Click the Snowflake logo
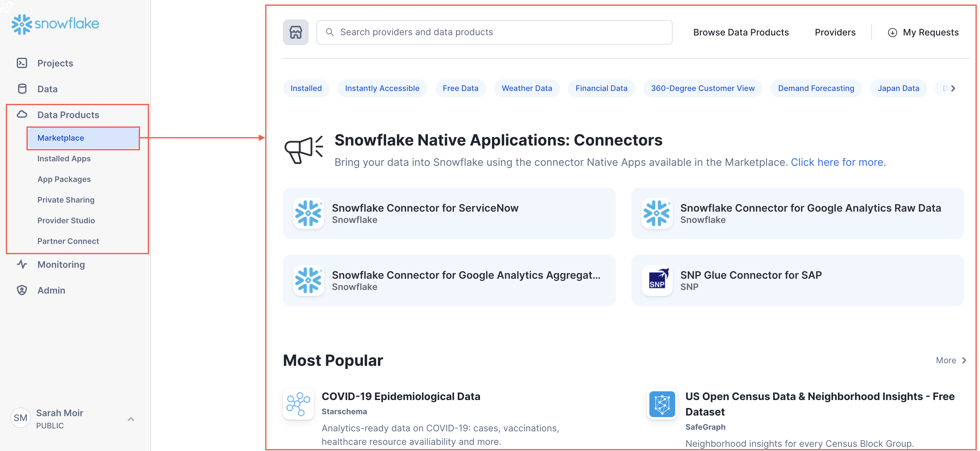980x451 pixels. point(55,24)
